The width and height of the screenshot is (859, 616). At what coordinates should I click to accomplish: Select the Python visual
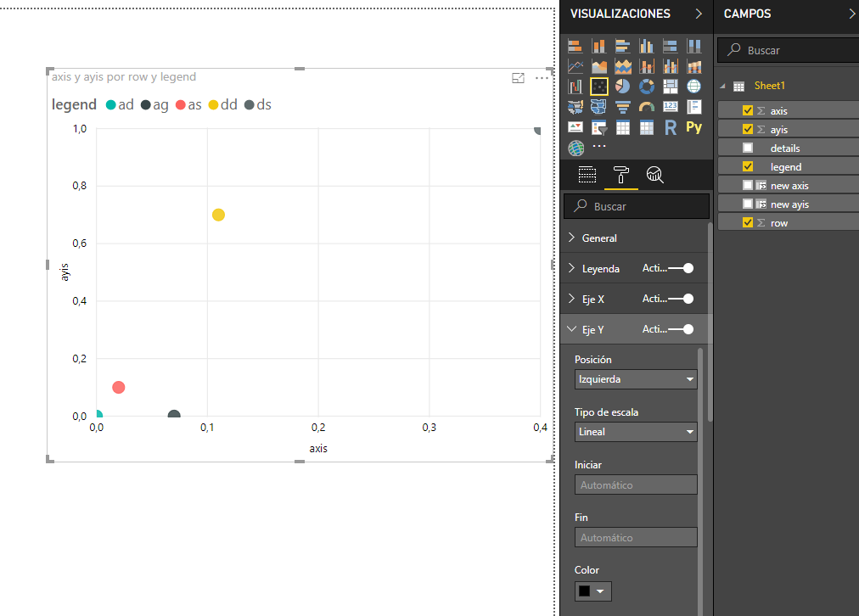pos(694,127)
